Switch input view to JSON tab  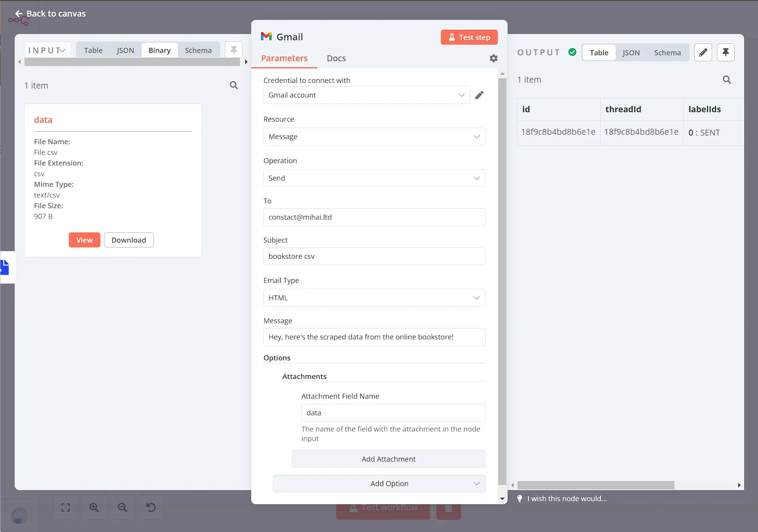coord(125,50)
